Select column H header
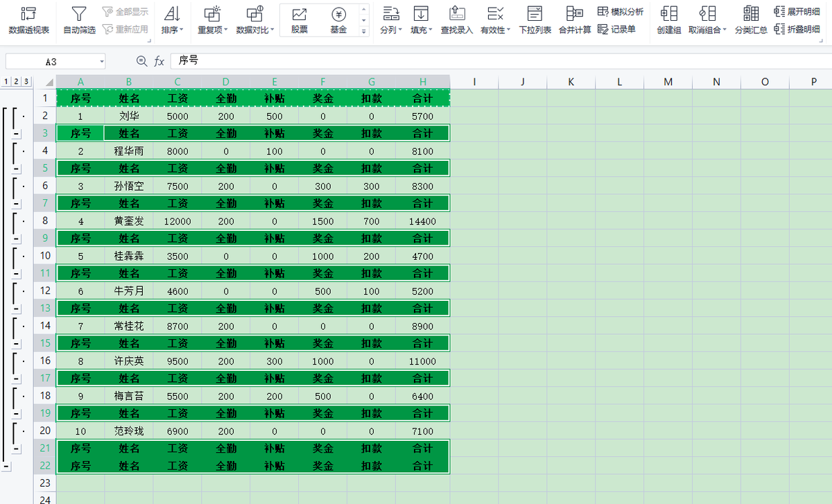This screenshot has height=504, width=832. [x=423, y=82]
